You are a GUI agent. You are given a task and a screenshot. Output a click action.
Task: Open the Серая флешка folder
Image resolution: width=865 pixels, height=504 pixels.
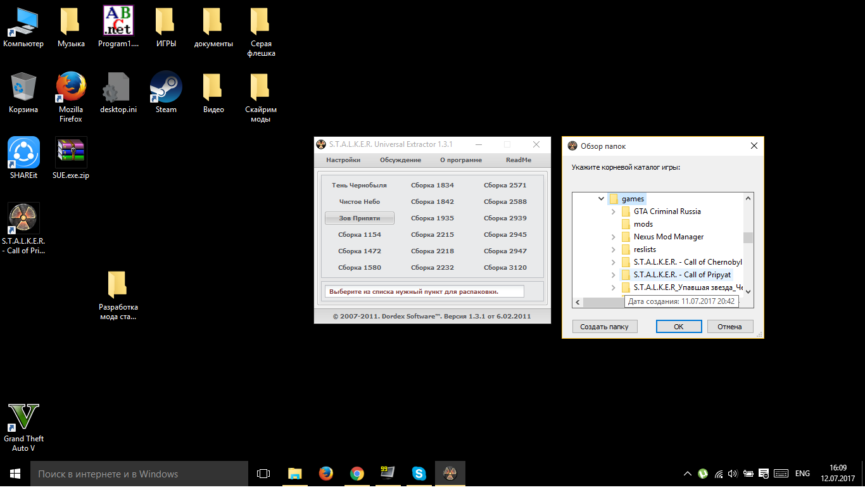click(x=261, y=32)
